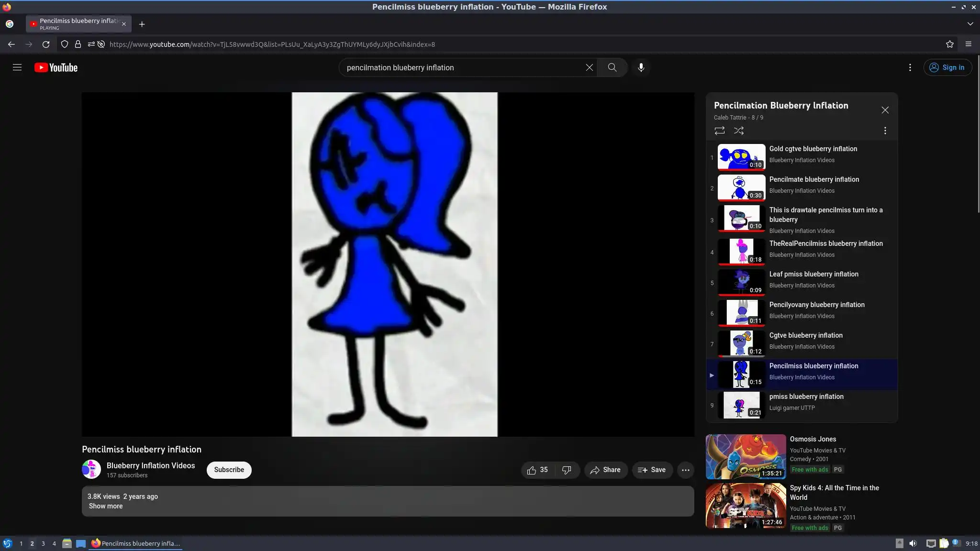Click the dislike thumbs down icon
Screen dimensions: 980x551
pos(567,470)
